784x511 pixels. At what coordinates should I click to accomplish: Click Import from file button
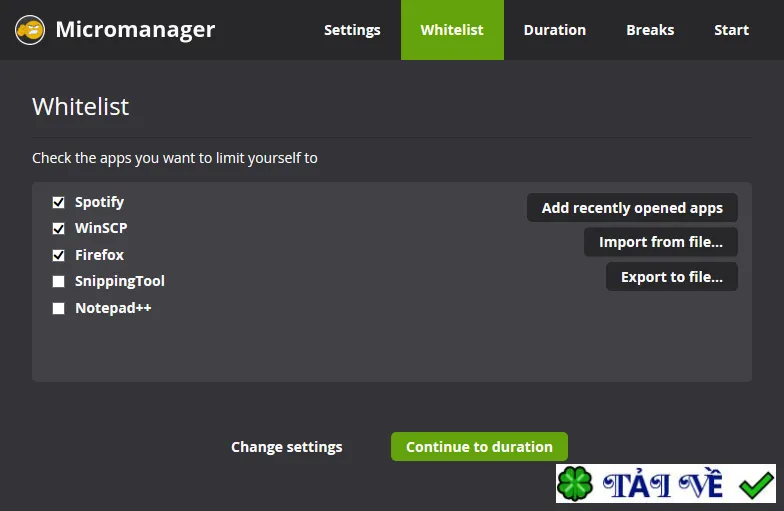660,242
